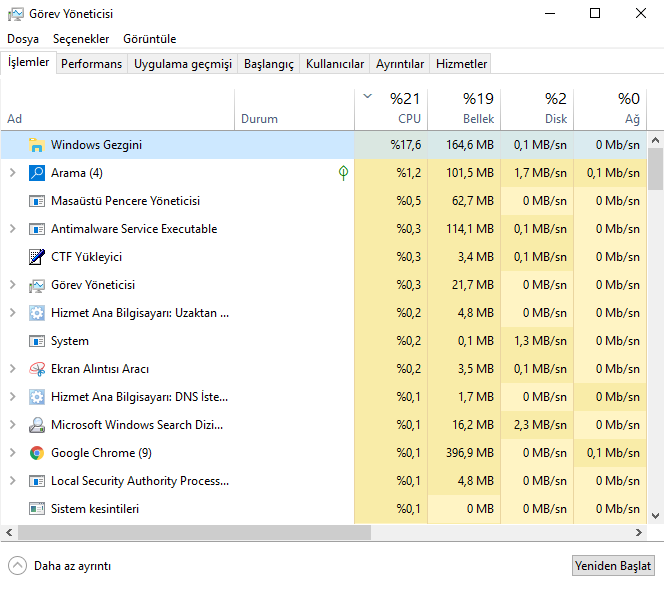Click the horizontal scrollbar thumb
This screenshot has height=589, width=664.
pos(194,533)
